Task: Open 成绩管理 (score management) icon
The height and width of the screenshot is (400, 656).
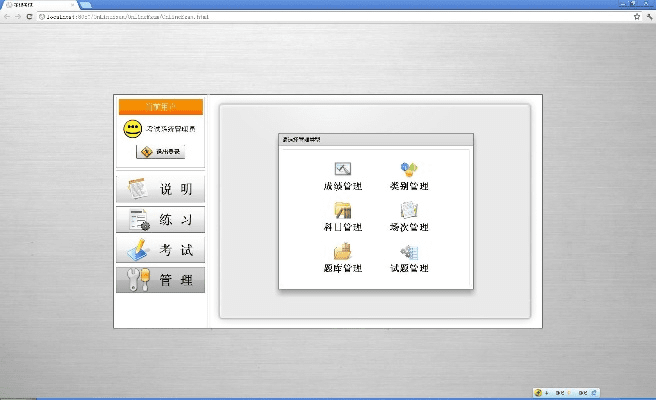Action: point(342,170)
